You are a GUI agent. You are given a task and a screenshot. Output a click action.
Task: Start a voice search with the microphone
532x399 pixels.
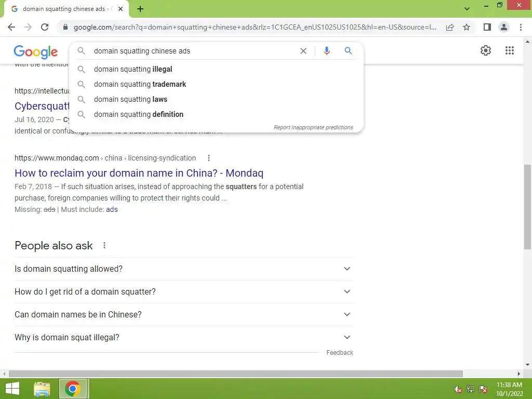[x=327, y=51]
